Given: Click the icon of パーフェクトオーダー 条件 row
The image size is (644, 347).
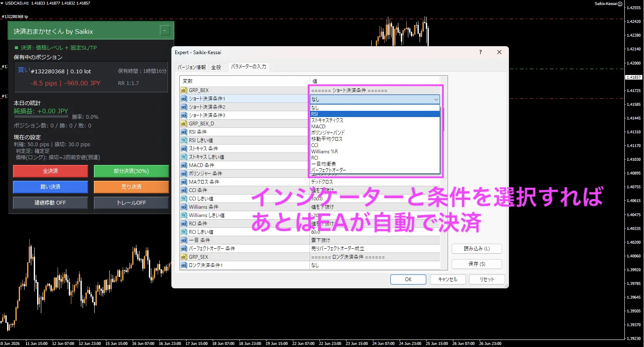Looking at the screenshot, I should pos(184,249).
